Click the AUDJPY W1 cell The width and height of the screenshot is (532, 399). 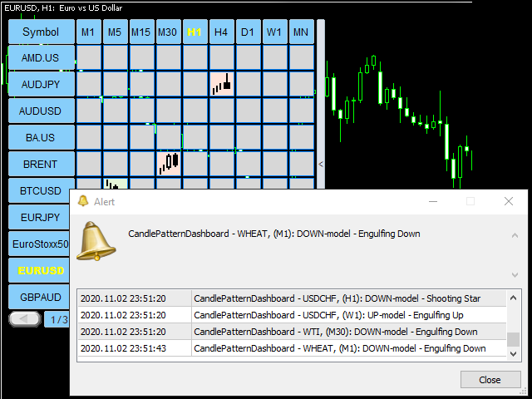(275, 84)
